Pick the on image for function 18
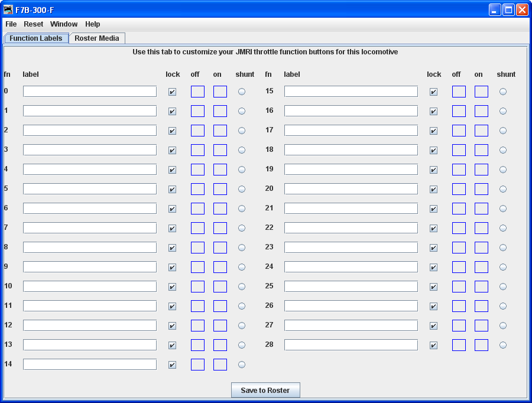Screen dimensions: 532x403 (x=481, y=149)
